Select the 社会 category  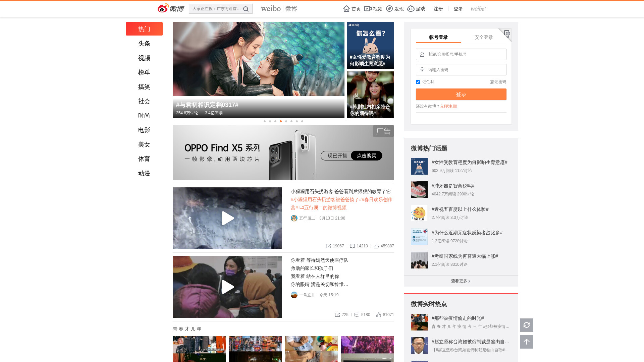144,101
